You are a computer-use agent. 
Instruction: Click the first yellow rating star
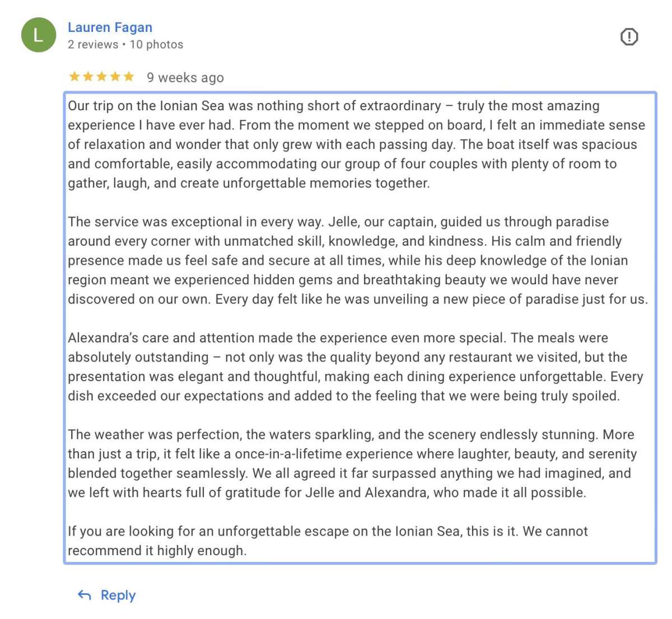click(74, 77)
